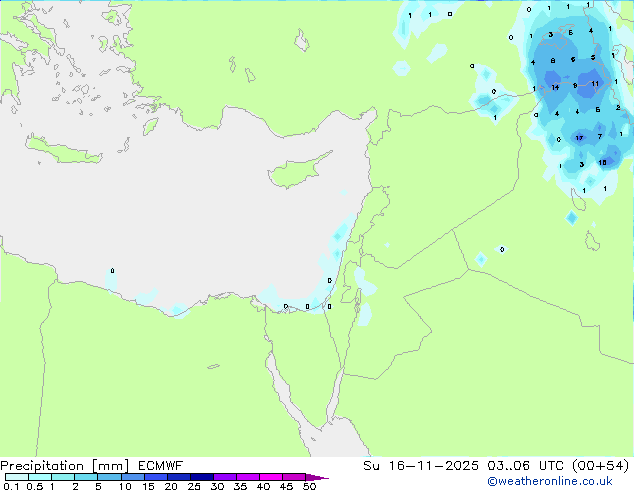Click the 25–30 mm dark navy swatch
The image size is (634, 490).
point(202,477)
